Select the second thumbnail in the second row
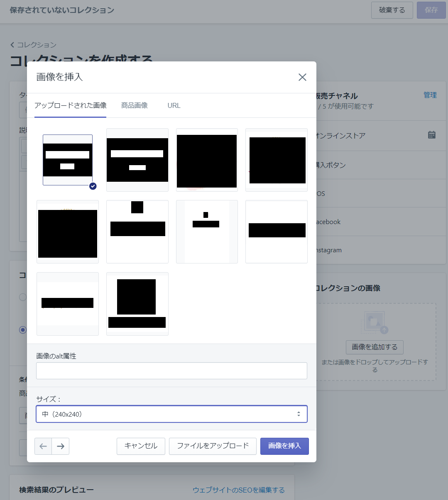Screen dimensions: 448x500 [137, 232]
